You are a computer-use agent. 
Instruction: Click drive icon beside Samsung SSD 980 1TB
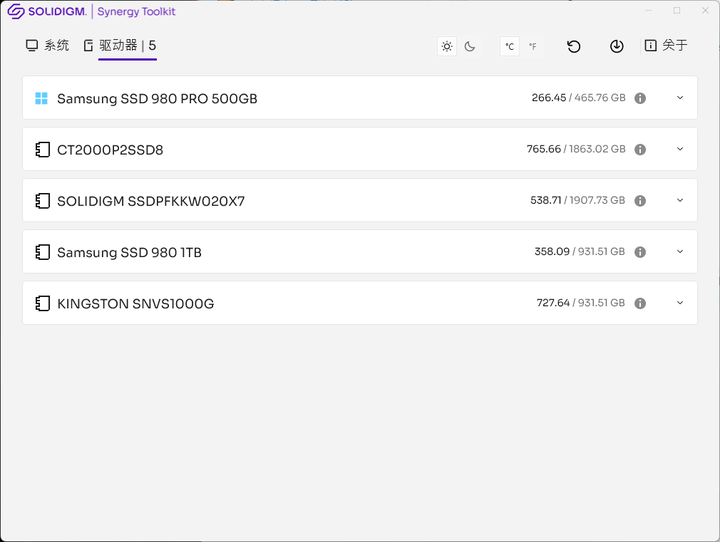(x=42, y=252)
